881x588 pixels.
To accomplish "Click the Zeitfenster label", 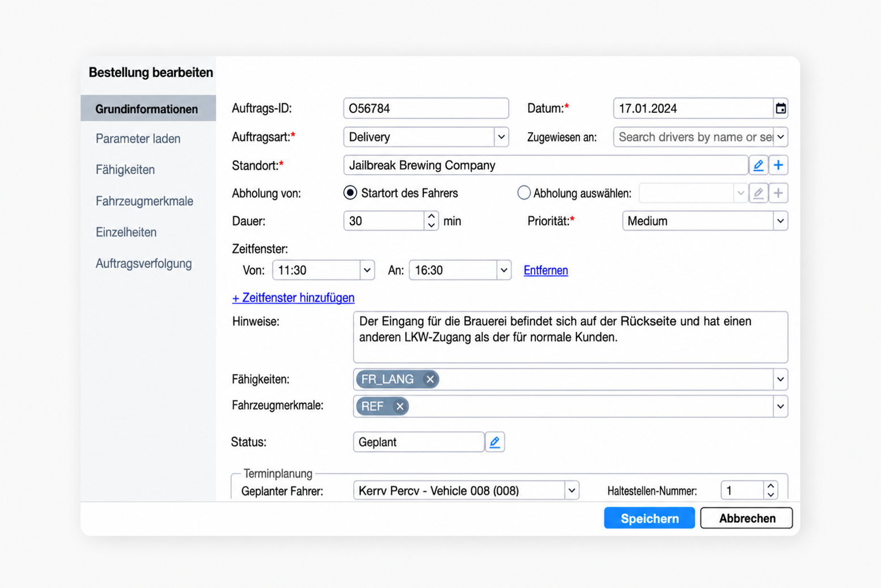I will (x=260, y=249).
